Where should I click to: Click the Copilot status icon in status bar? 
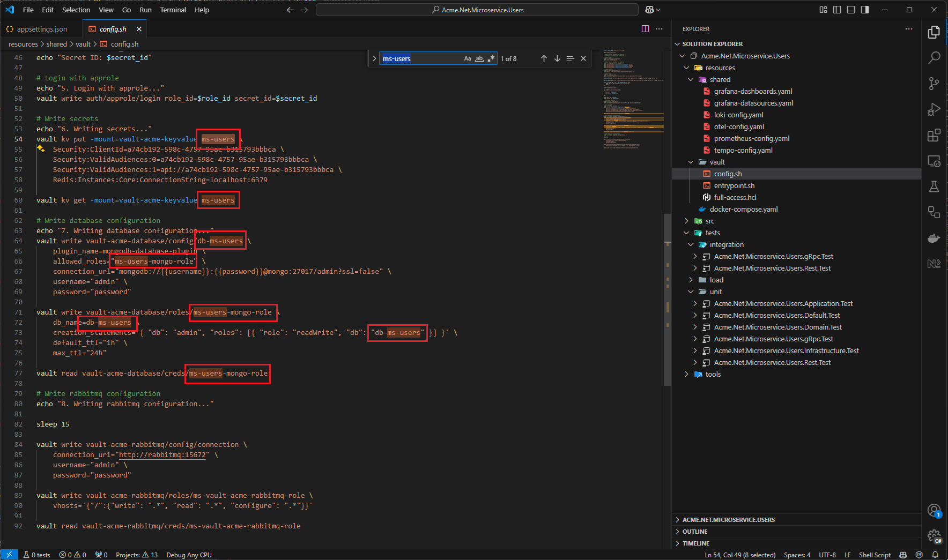903,555
